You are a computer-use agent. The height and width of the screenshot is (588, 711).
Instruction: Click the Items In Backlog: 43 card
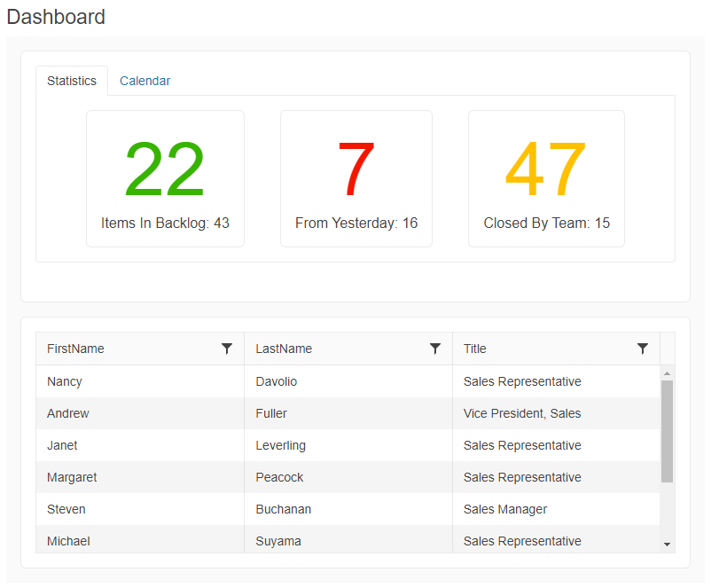pyautogui.click(x=165, y=223)
